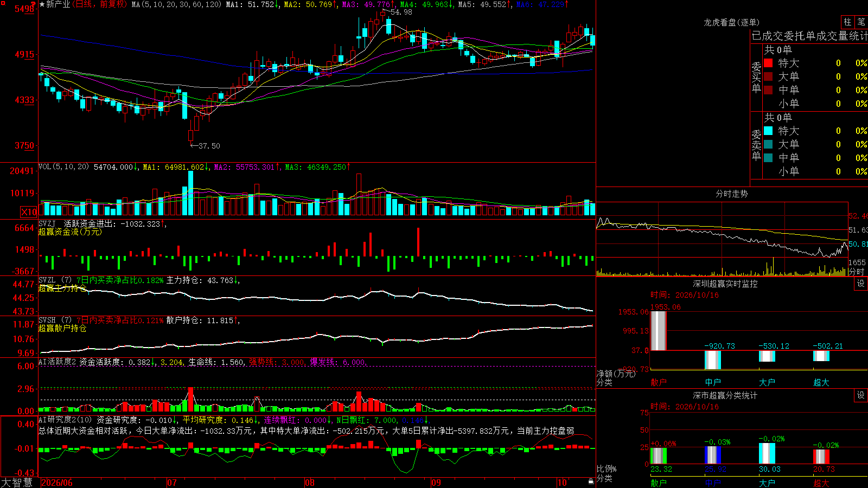Image resolution: width=868 pixels, height=488 pixels.
Task: Click the 超赢主力持仓 label
Action: click(62, 288)
